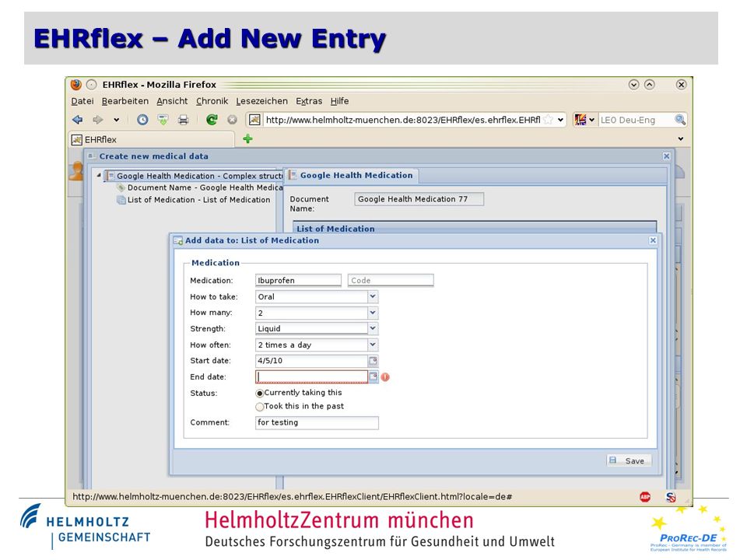This screenshot has height=560, width=747.
Task: Click the downloads icon in the toolbar
Action: point(163,120)
